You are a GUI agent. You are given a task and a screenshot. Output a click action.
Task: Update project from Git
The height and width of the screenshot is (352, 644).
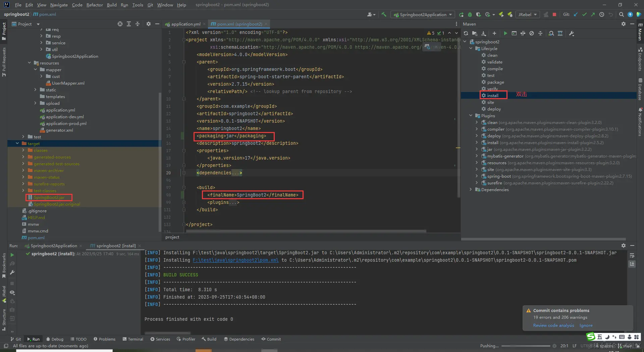point(576,14)
